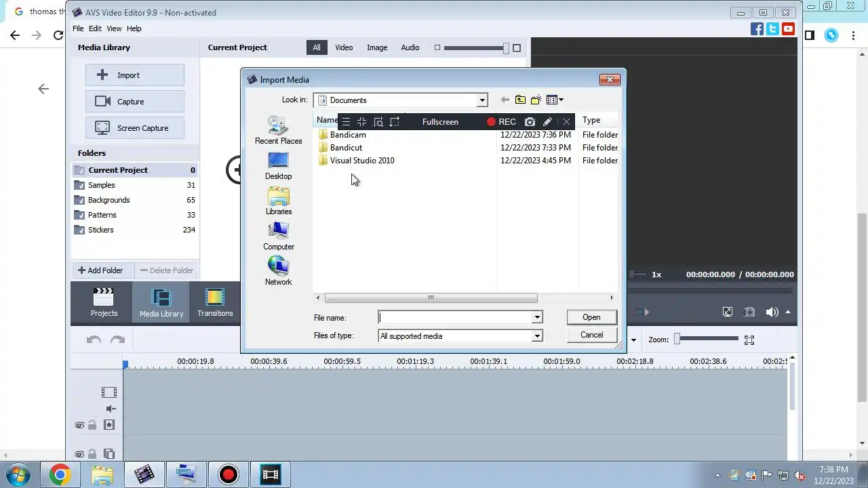Expand the File name dropdown arrow
This screenshot has width=868, height=488.
coord(537,318)
